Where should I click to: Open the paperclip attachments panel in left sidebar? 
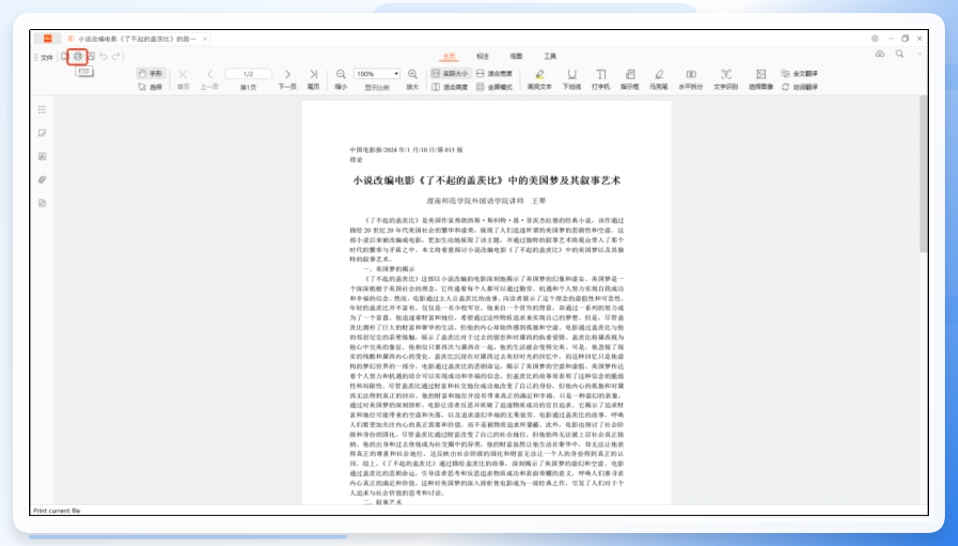pyautogui.click(x=42, y=180)
